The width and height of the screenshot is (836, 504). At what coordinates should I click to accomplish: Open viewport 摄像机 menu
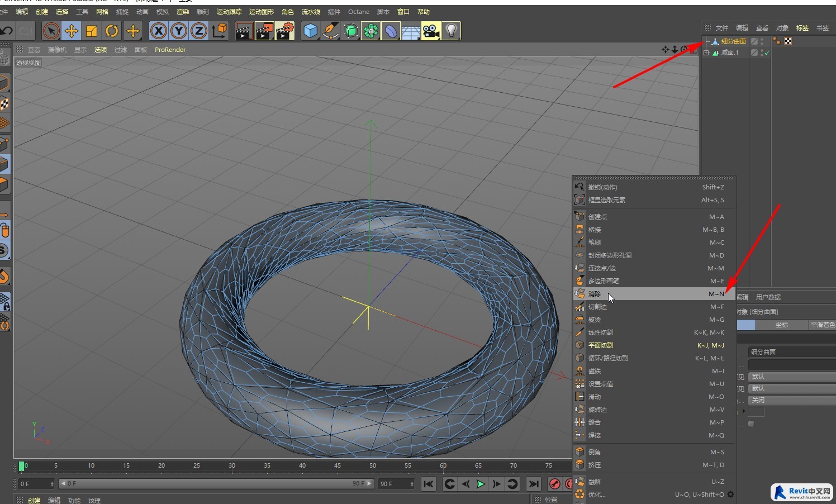(57, 50)
